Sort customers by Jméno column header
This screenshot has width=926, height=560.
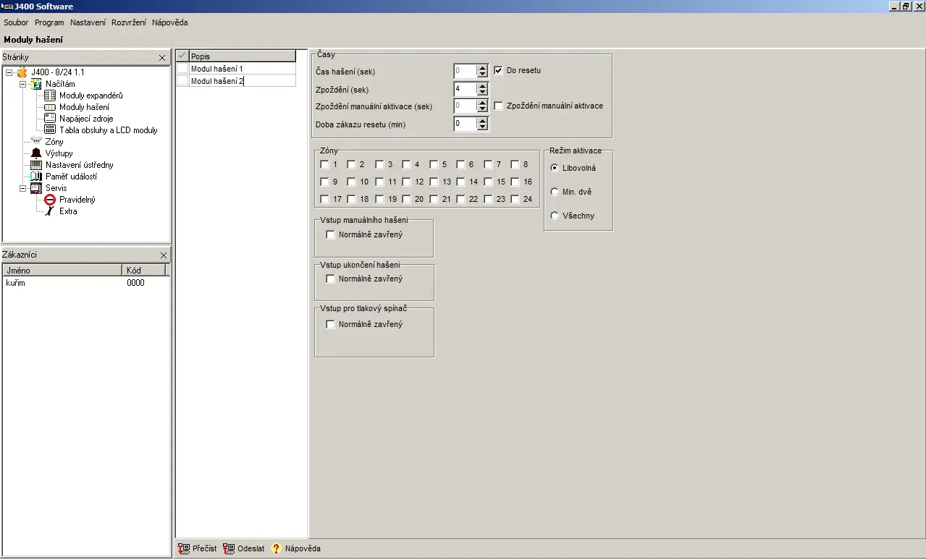(x=62, y=270)
